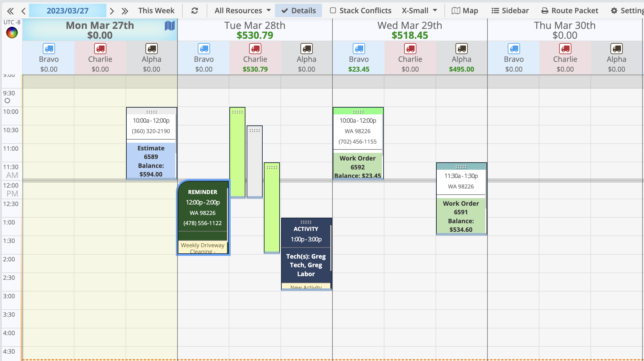Image resolution: width=644 pixels, height=361 pixels.
Task: Open the map icon on Mon Mar 27th
Action: pyautogui.click(x=169, y=26)
